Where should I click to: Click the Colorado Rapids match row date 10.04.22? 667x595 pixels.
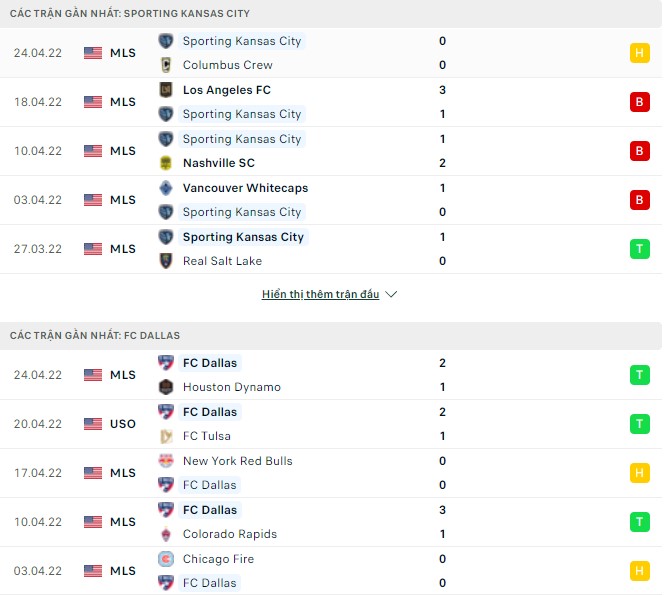tap(36, 522)
